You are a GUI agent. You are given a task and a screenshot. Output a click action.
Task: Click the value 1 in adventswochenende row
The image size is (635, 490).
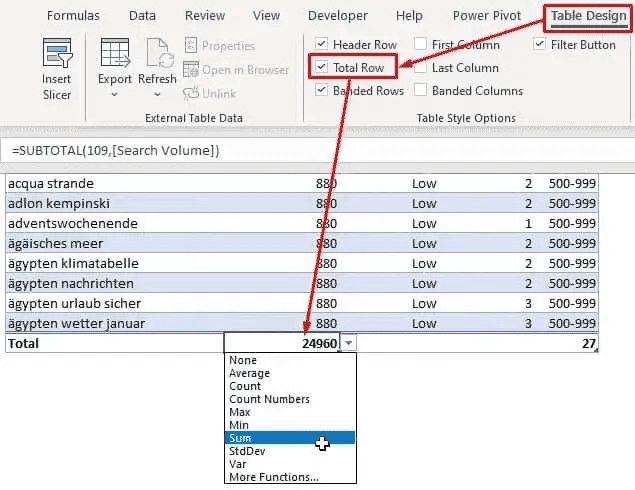click(x=528, y=224)
